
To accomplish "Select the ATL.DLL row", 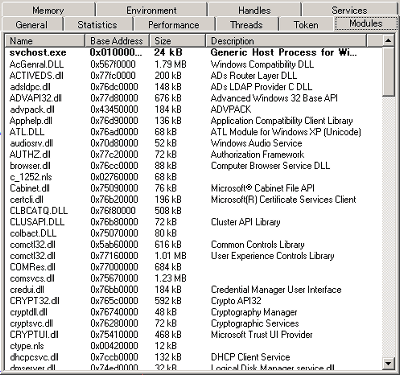I will tap(193, 132).
